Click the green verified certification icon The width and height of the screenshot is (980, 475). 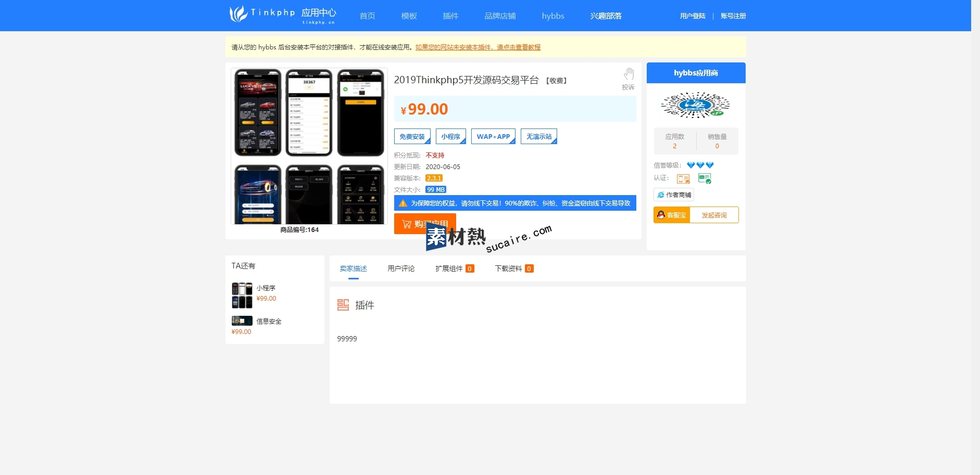click(705, 178)
